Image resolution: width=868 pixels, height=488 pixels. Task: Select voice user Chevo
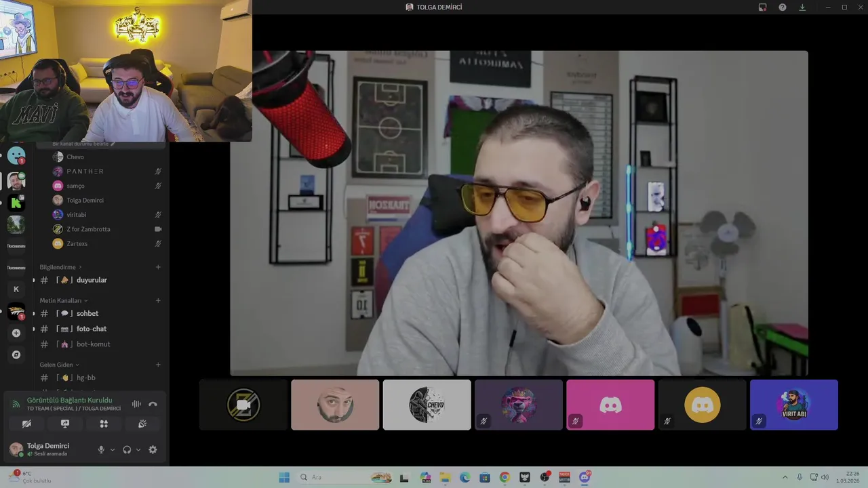coord(106,157)
